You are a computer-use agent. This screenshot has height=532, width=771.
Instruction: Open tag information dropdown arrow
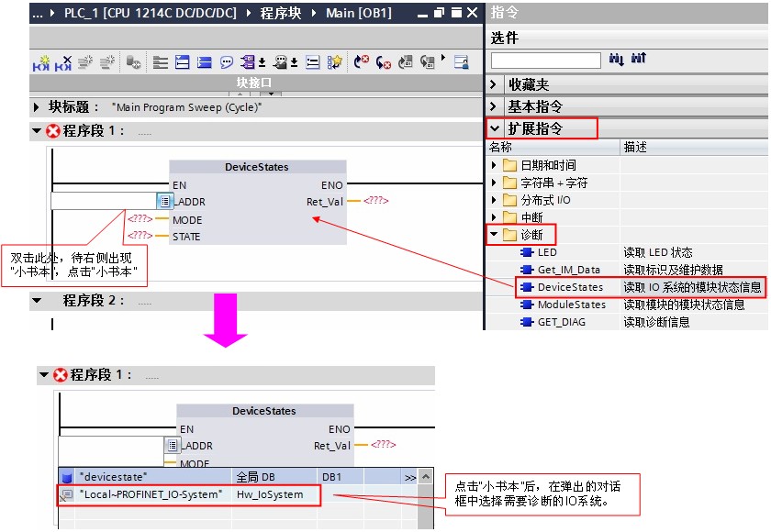pos(294,62)
